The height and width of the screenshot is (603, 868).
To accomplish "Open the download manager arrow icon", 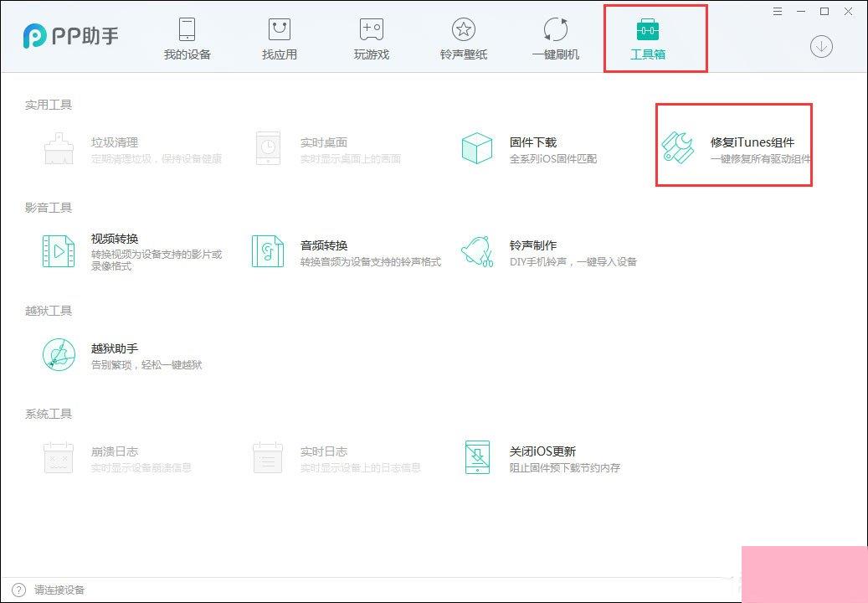I will pos(821,47).
